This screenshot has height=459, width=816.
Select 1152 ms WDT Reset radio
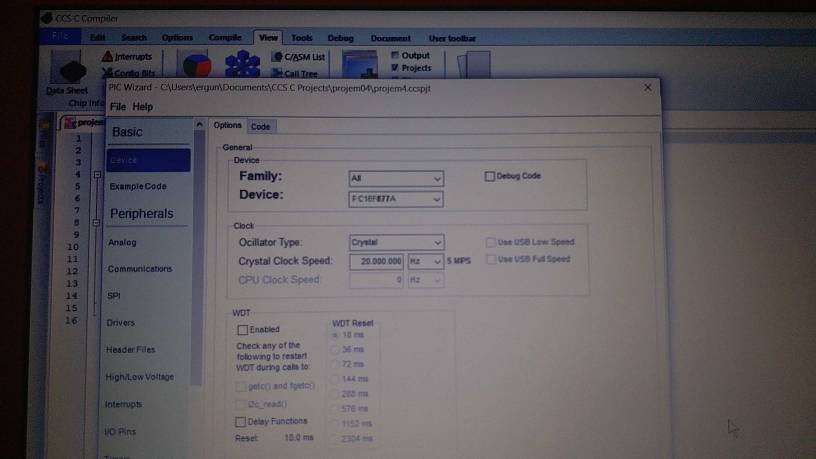(336, 424)
